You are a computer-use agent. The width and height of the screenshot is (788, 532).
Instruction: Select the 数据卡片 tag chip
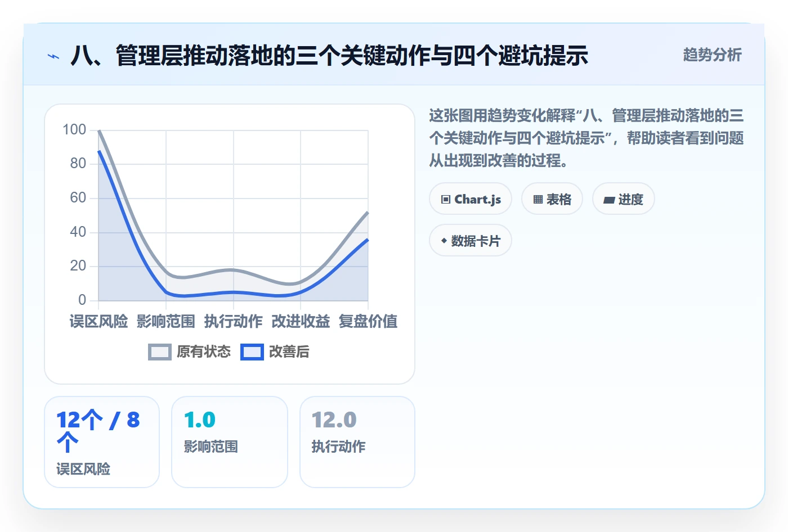[x=471, y=241]
